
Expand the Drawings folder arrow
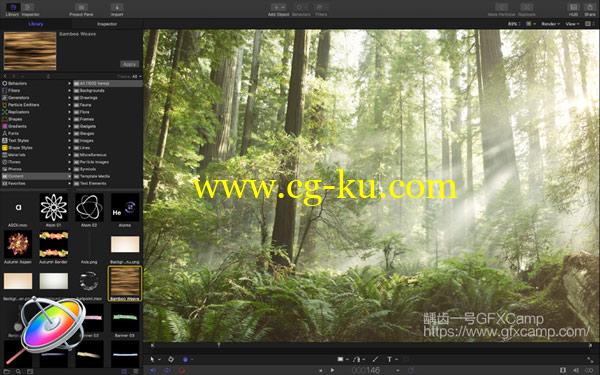(x=70, y=98)
